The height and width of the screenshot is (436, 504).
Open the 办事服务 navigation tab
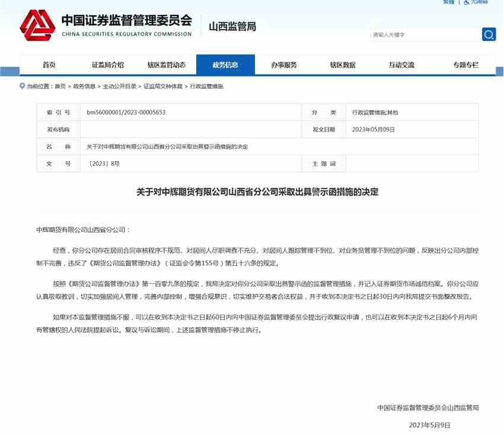(x=284, y=65)
